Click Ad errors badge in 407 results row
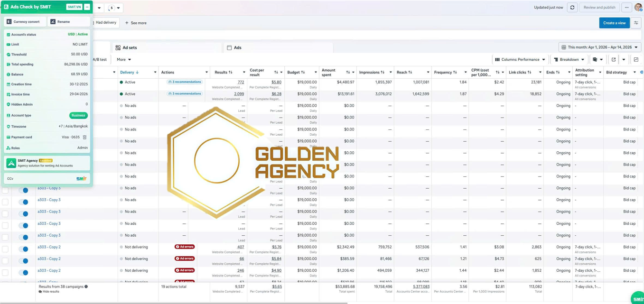Viewport: 644px width, 304px height. click(185, 247)
